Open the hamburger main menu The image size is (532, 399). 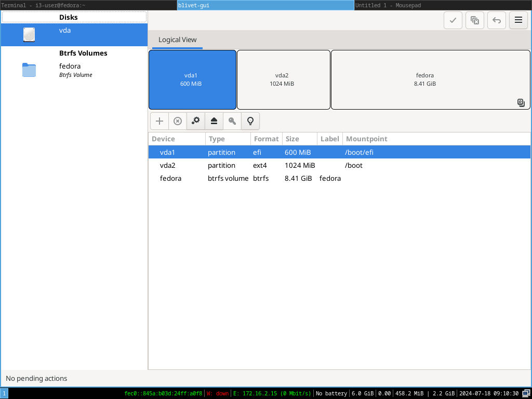[518, 20]
